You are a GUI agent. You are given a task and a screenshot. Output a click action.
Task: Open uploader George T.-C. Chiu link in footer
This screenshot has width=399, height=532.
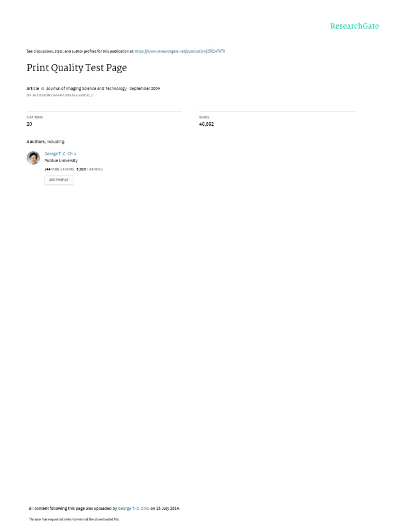[134, 508]
